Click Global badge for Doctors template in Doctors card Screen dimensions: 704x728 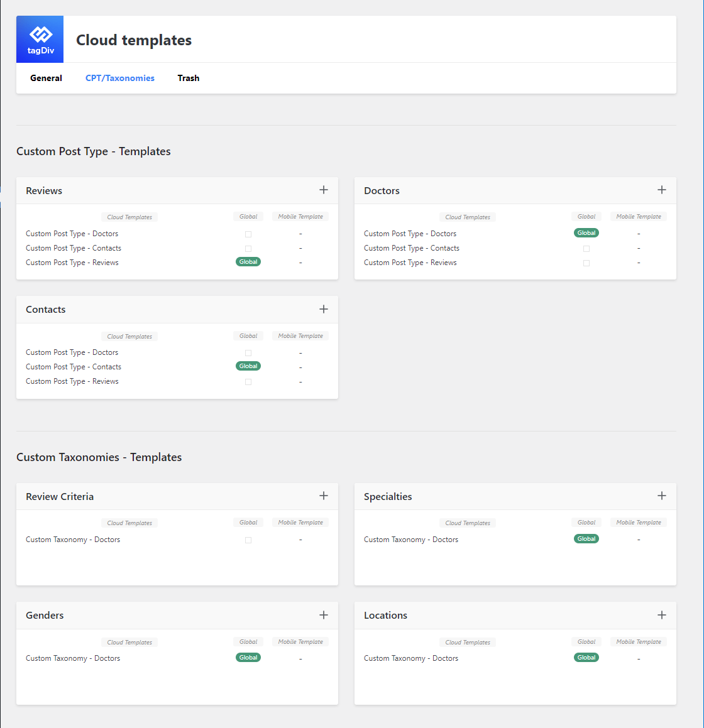586,233
